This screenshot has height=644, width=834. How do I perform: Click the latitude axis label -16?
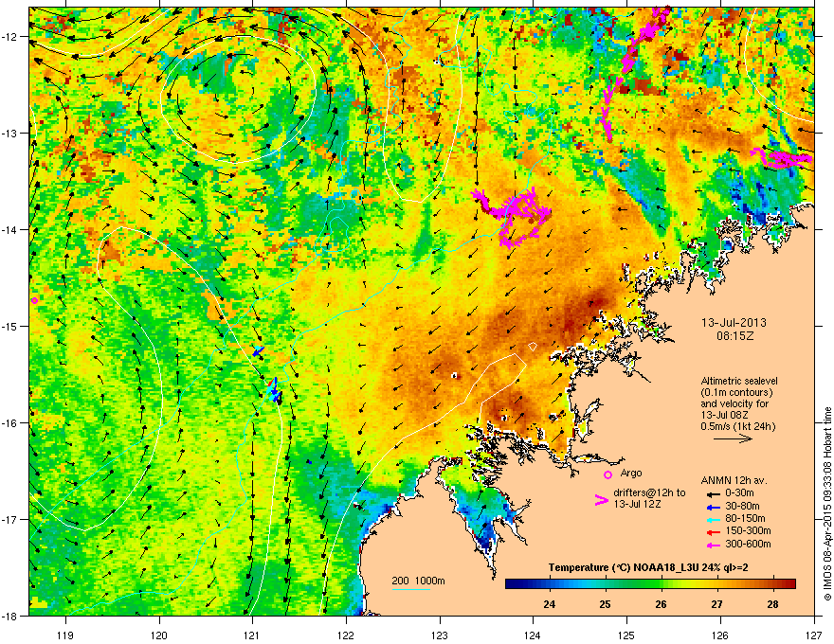pyautogui.click(x=10, y=422)
